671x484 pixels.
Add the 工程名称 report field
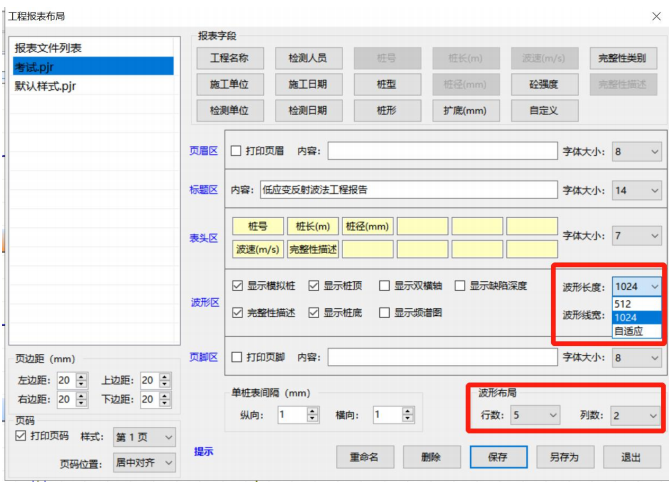coord(236,58)
